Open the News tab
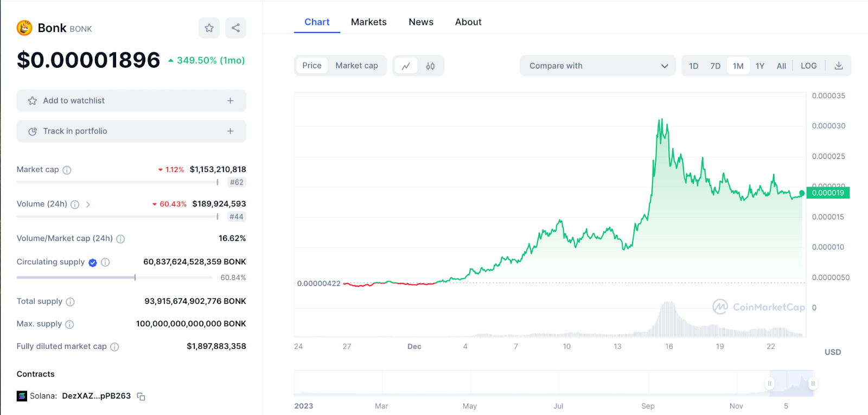This screenshot has width=868, height=415. tap(421, 22)
